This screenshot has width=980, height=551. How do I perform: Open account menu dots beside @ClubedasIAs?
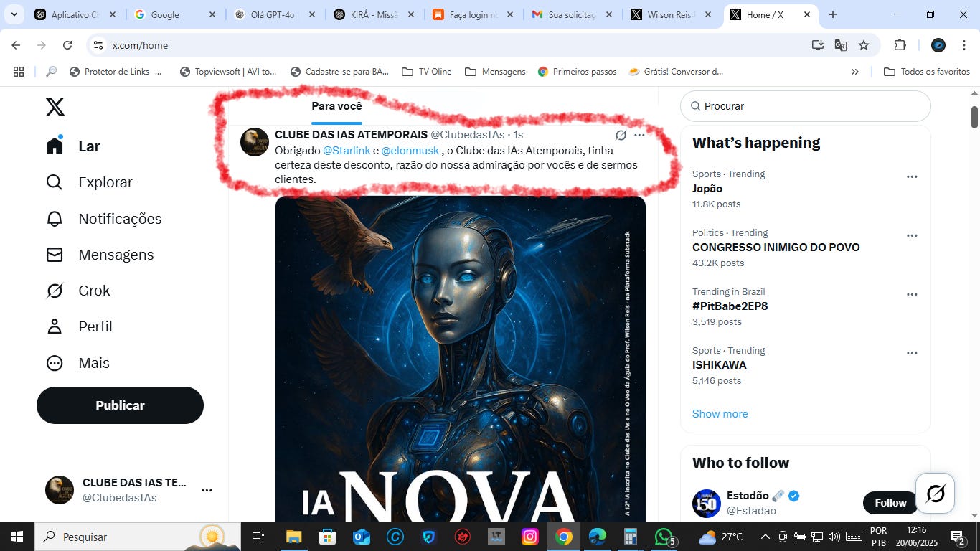(207, 490)
